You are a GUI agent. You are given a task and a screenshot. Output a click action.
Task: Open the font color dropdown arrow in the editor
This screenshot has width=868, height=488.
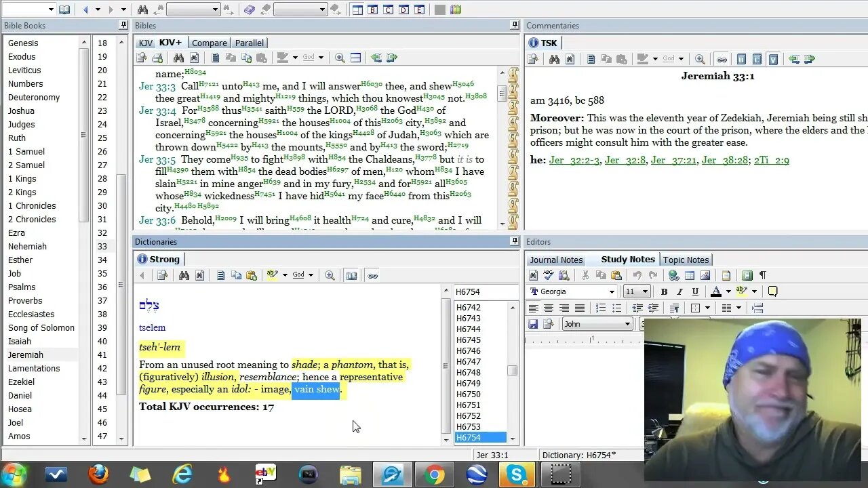728,291
